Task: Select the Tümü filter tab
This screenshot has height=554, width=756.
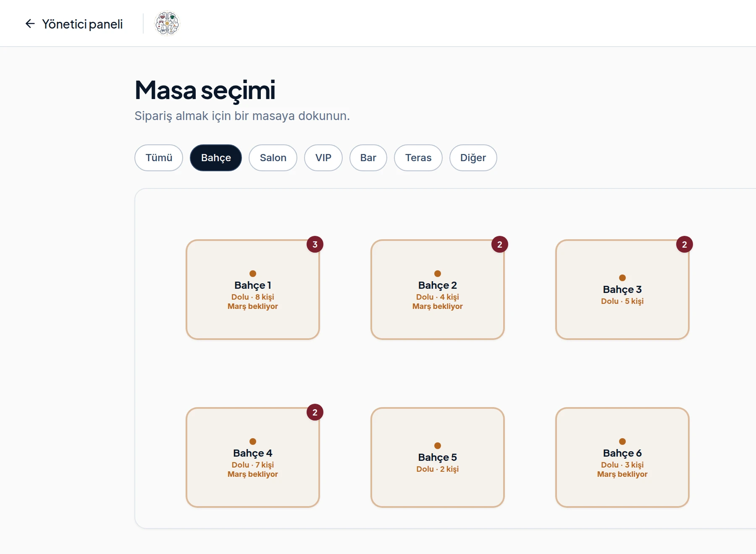Action: [159, 158]
